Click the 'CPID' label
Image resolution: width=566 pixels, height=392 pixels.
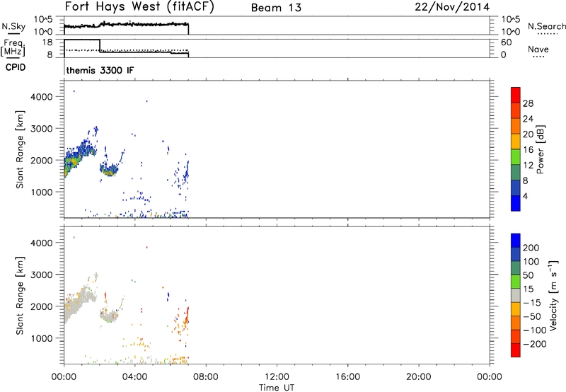point(16,67)
